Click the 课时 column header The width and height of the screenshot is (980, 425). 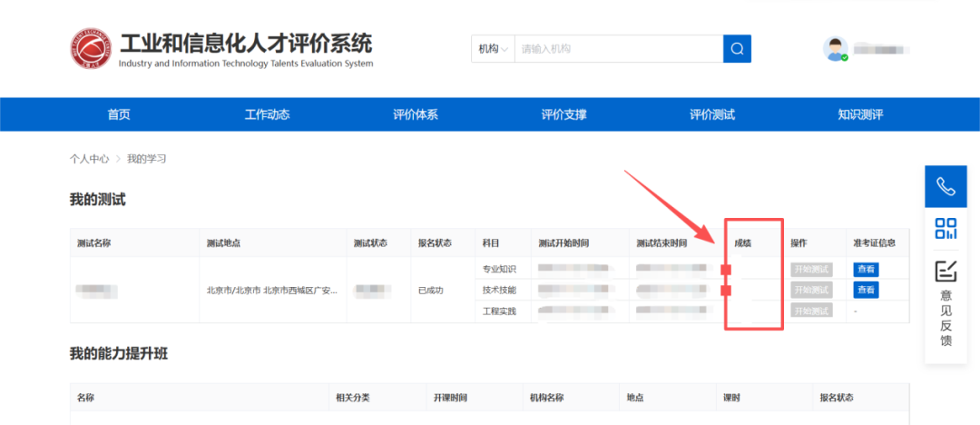[732, 398]
